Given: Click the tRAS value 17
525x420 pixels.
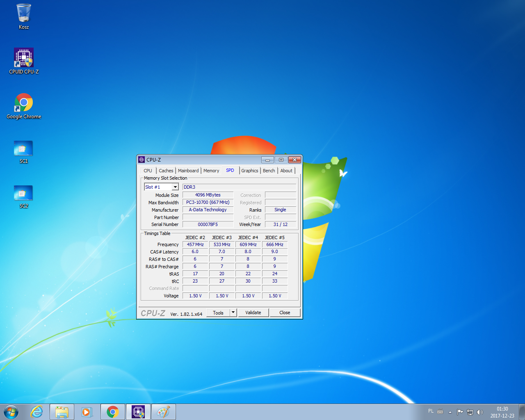Looking at the screenshot, I should coord(195,274).
